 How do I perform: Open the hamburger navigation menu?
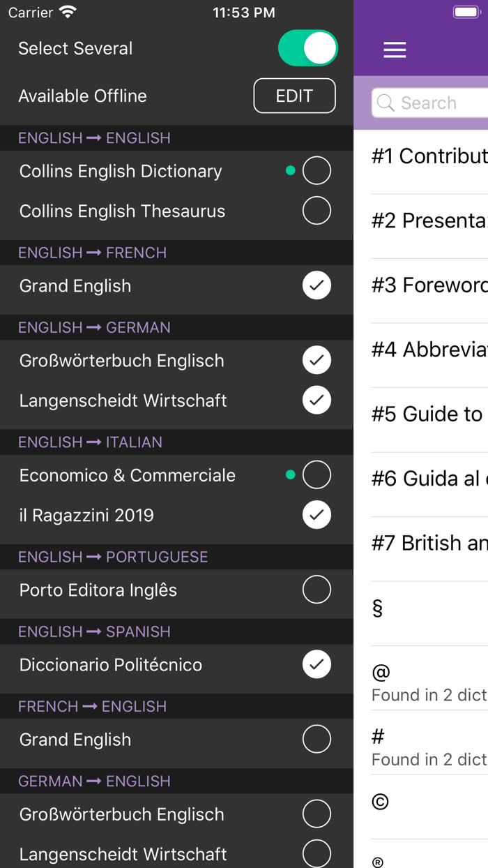395,50
